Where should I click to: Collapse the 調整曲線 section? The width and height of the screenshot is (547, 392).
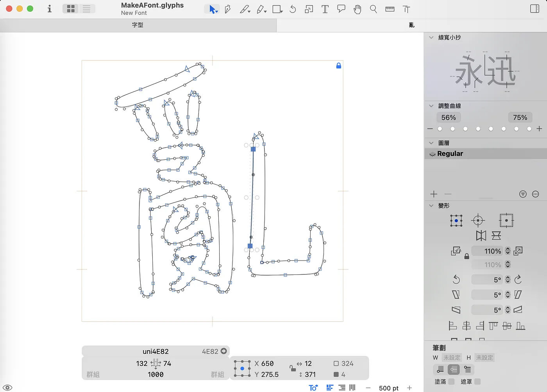tap(431, 106)
